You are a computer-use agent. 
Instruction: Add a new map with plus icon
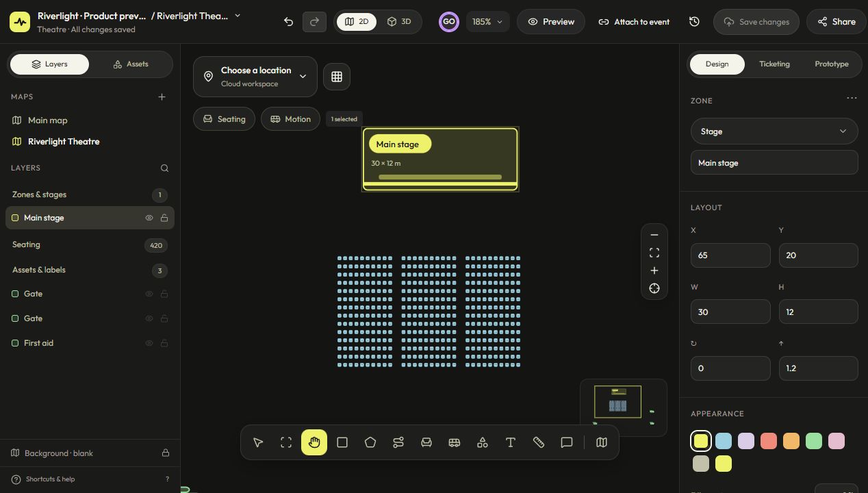tap(162, 97)
